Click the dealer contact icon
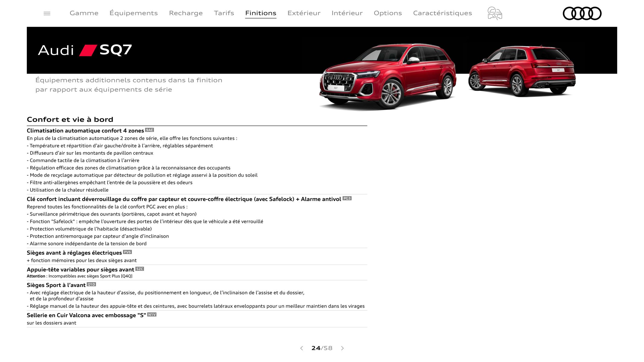Viewport: 644px width, 362px height. pos(495,13)
